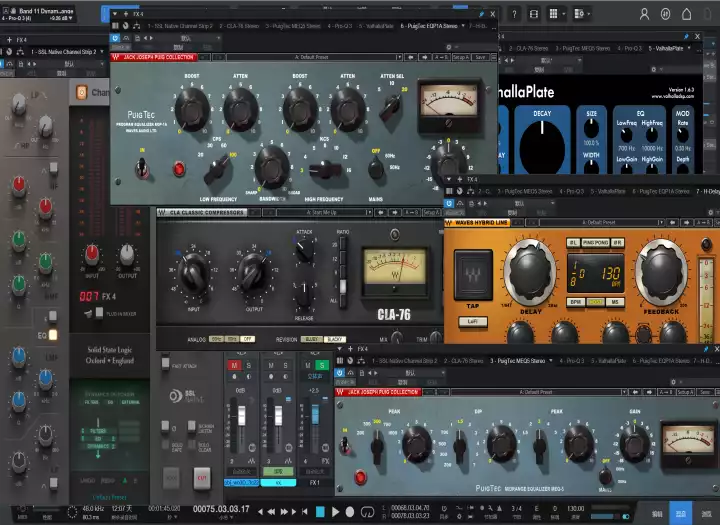Click the Stop button in the transport bar
This screenshot has height=525, width=720.
(321, 512)
